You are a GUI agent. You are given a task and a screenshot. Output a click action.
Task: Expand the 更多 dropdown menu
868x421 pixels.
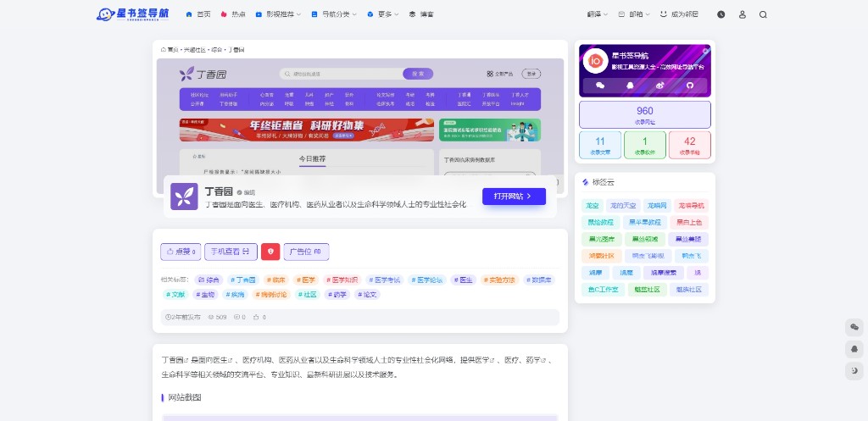tap(383, 14)
